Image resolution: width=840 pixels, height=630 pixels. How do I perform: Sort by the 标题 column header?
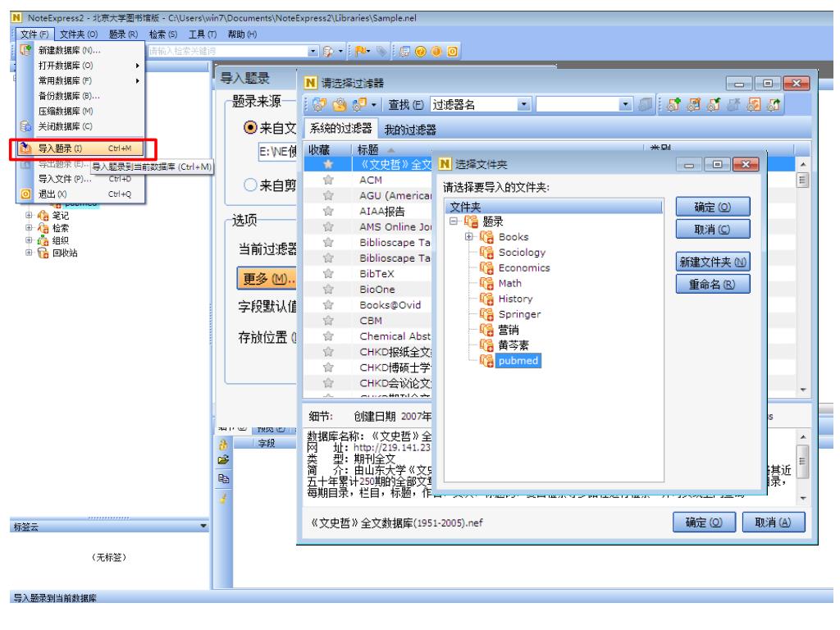(x=368, y=149)
